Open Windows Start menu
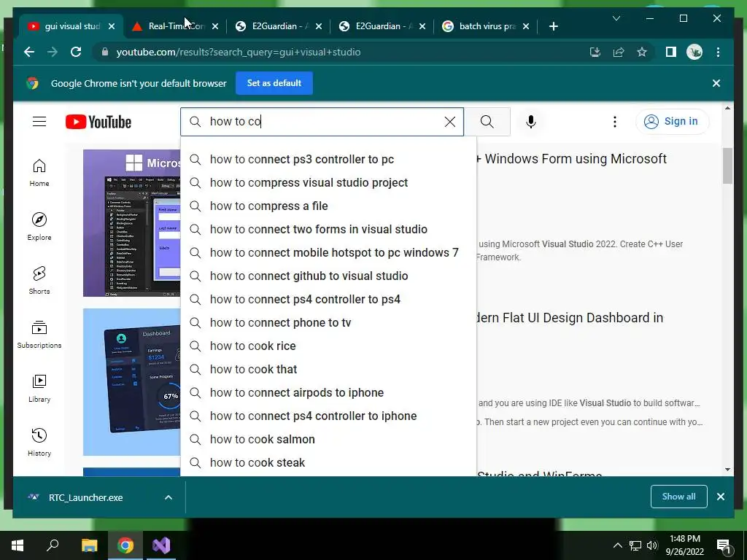 (18, 545)
